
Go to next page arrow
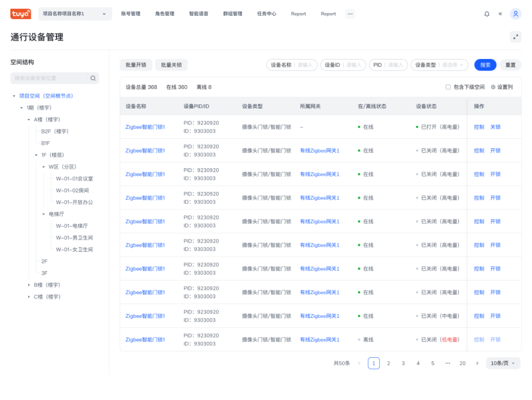477,363
